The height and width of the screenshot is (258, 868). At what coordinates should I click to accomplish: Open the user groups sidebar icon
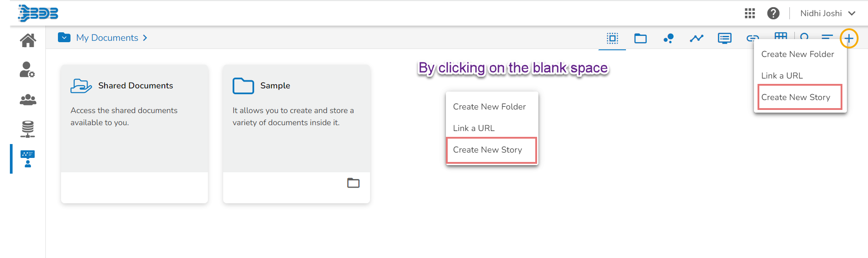tap(28, 100)
